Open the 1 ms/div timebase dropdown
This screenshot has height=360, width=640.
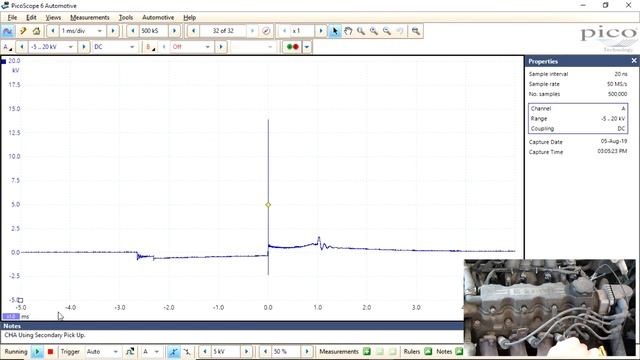100,31
